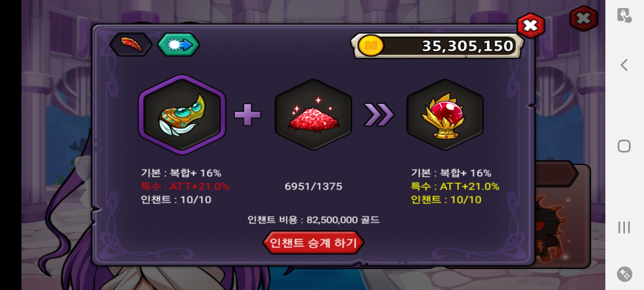
Task: Tap the Android home button
Action: pyautogui.click(x=624, y=146)
